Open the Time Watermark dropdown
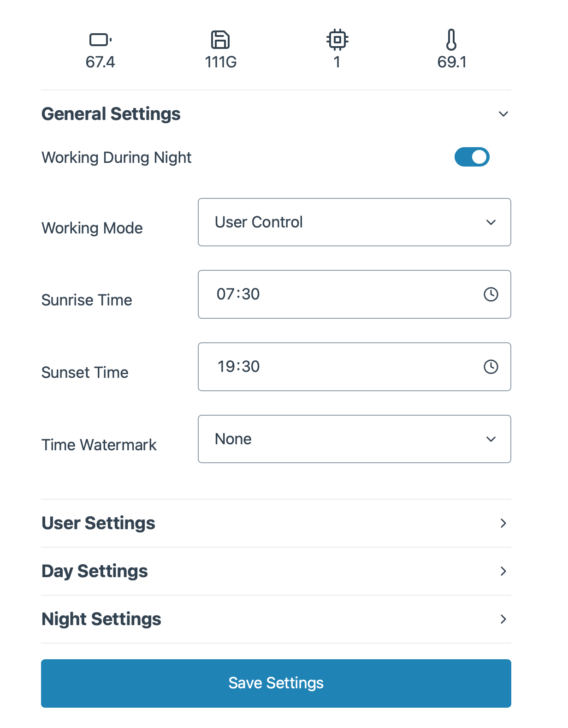 (x=354, y=439)
